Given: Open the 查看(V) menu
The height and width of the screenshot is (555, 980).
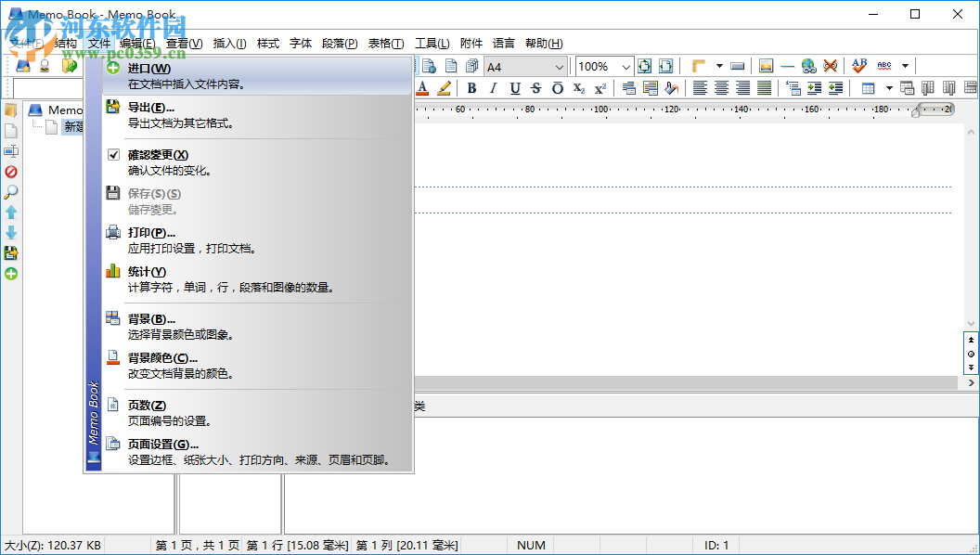Looking at the screenshot, I should coord(185,43).
